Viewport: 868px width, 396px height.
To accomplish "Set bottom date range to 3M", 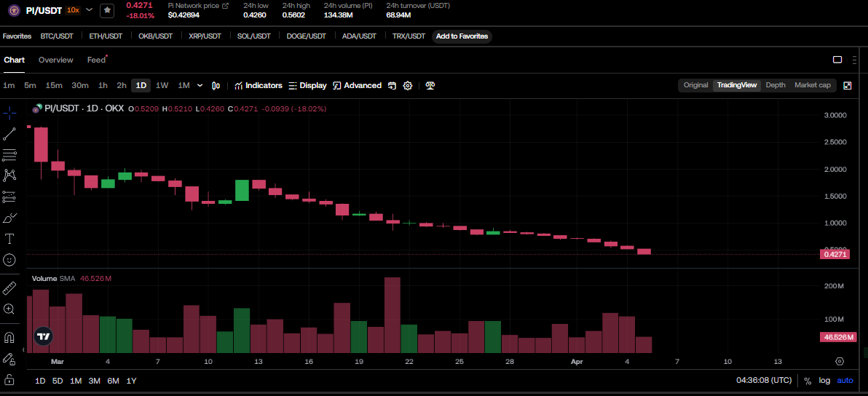I will [x=94, y=381].
